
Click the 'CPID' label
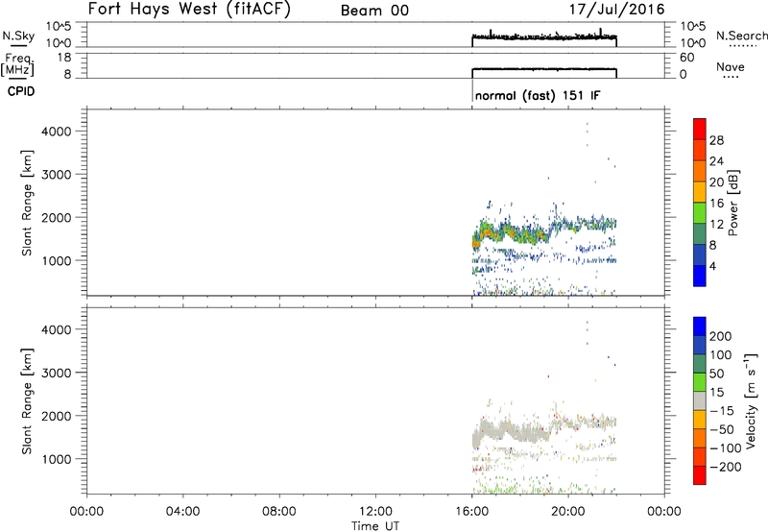pos(21,91)
